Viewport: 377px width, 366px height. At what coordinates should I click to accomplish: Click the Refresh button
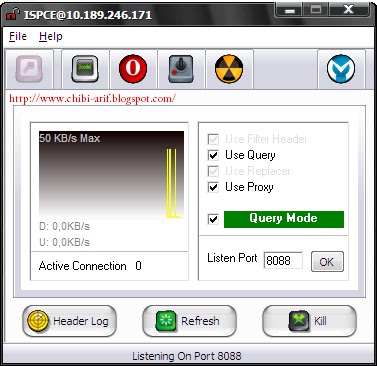[x=189, y=321]
